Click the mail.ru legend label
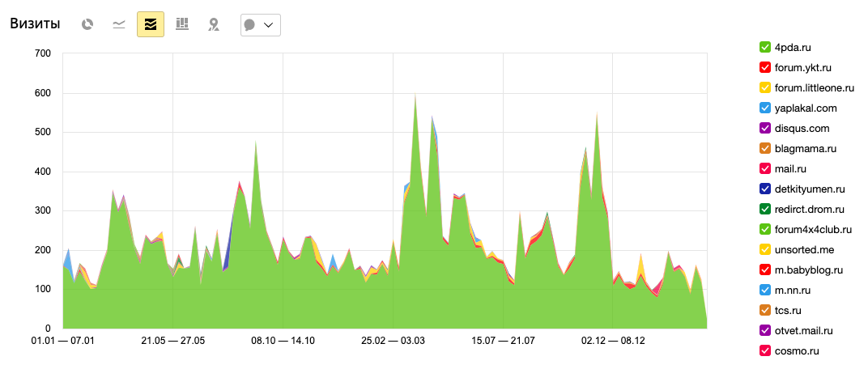This screenshot has height=365, width=868. pos(792,168)
